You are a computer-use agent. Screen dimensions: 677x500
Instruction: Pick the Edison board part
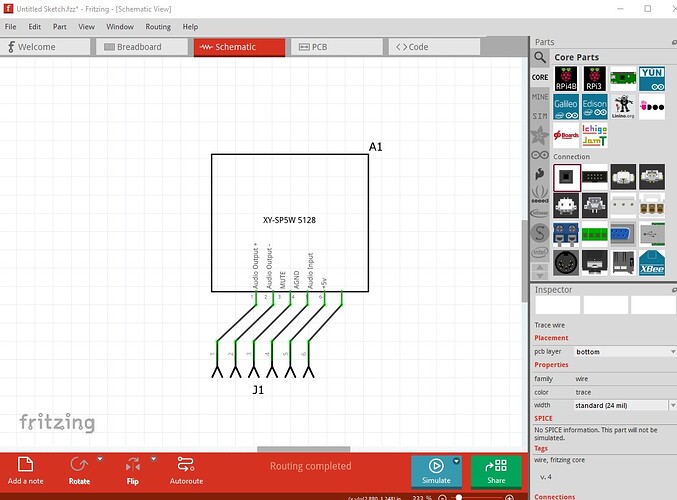tap(595, 107)
